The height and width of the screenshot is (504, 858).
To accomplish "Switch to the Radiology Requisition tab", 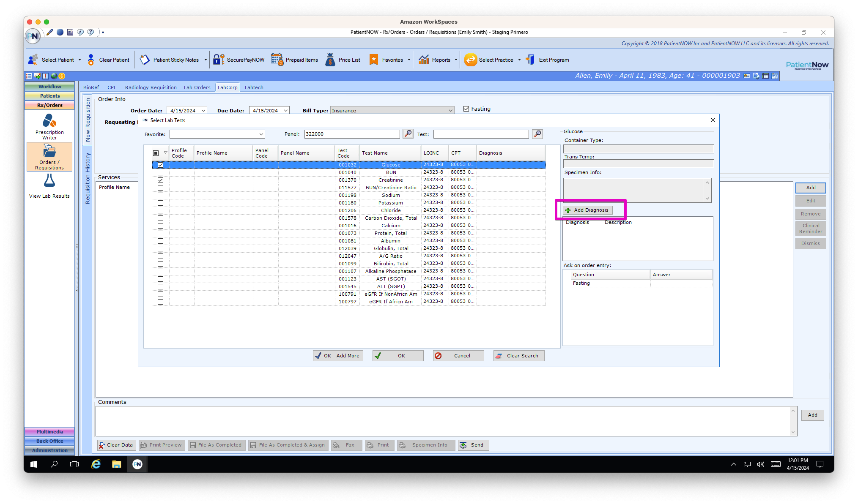I will click(151, 87).
